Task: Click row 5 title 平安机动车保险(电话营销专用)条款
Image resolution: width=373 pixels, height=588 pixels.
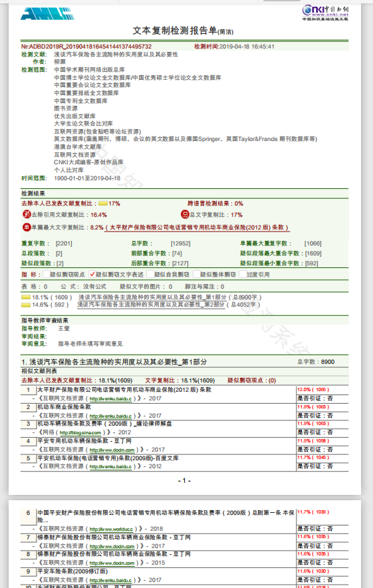Action: tap(108, 458)
